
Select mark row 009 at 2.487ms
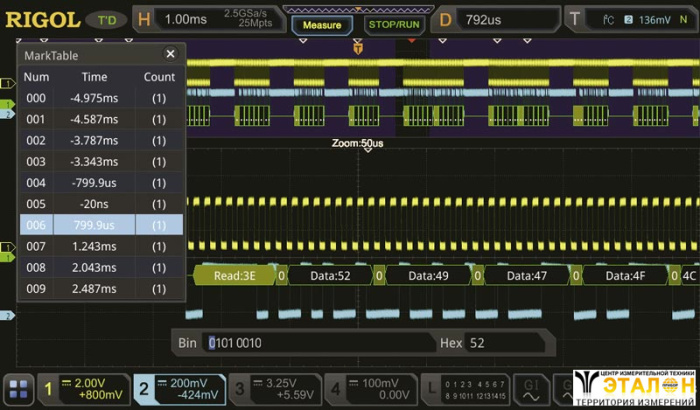[x=101, y=288]
